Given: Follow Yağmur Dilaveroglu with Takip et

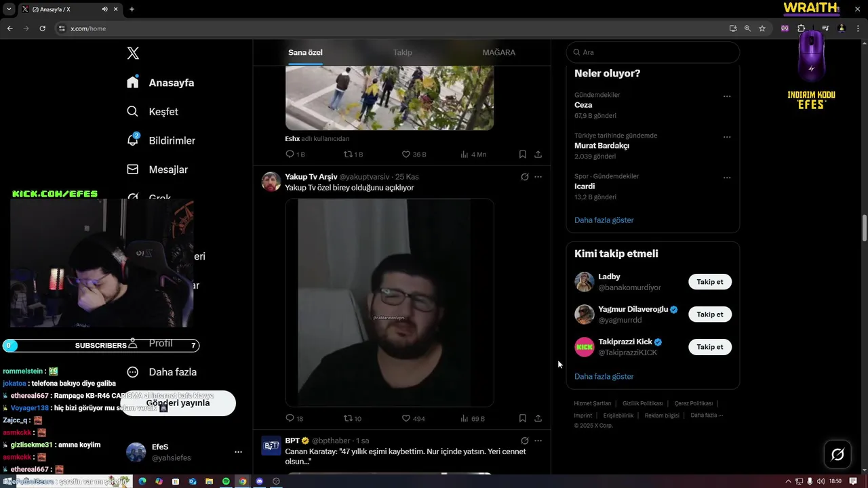Looking at the screenshot, I should click(710, 314).
